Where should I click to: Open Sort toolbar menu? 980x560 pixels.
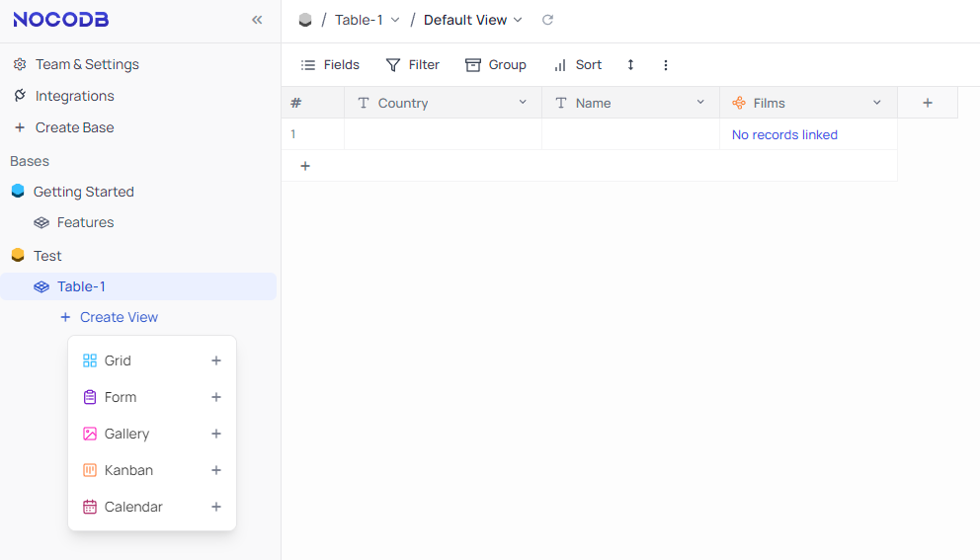(x=578, y=65)
